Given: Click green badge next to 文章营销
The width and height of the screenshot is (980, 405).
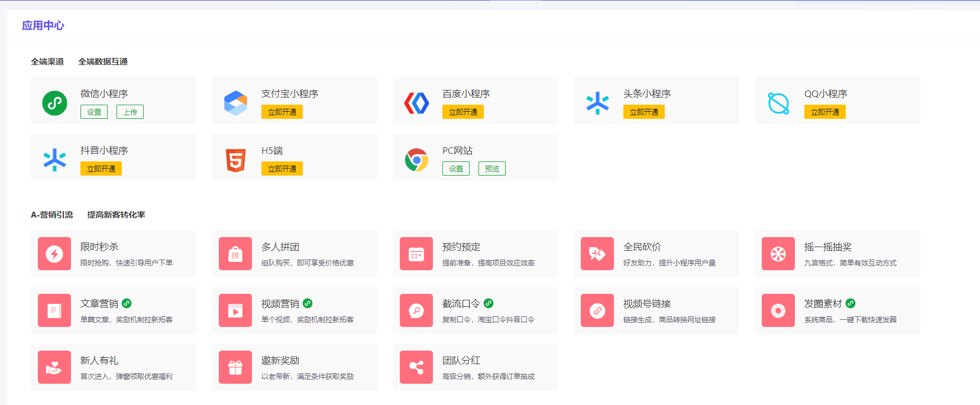Looking at the screenshot, I should coord(127,303).
